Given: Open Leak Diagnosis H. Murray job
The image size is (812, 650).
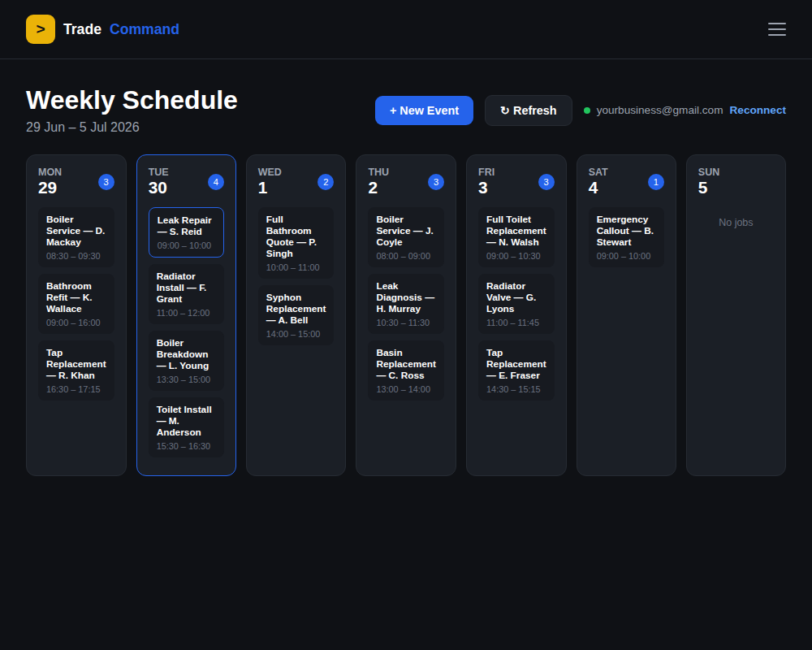Looking at the screenshot, I should pos(406,304).
